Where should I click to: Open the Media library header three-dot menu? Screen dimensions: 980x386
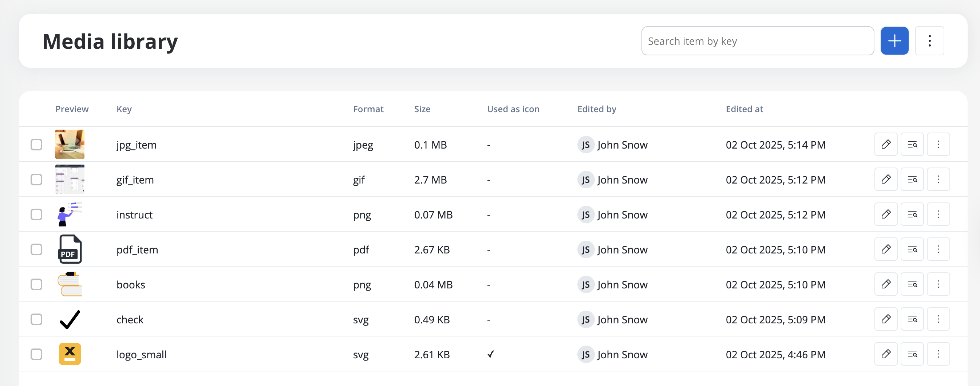tap(929, 41)
